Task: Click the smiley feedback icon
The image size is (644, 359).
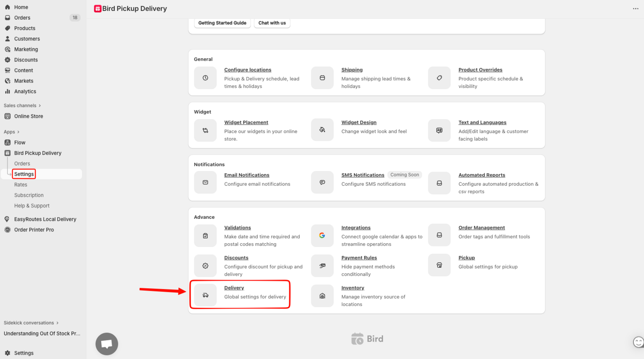Action: point(638,342)
